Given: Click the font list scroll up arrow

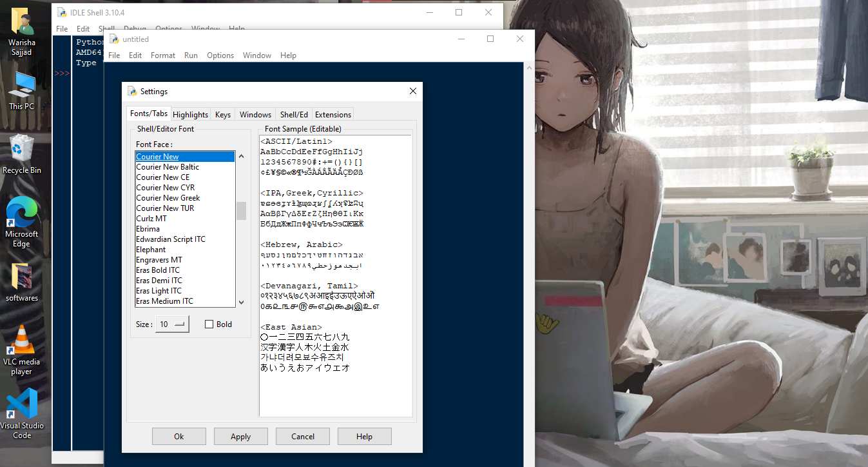Looking at the screenshot, I should pyautogui.click(x=242, y=156).
